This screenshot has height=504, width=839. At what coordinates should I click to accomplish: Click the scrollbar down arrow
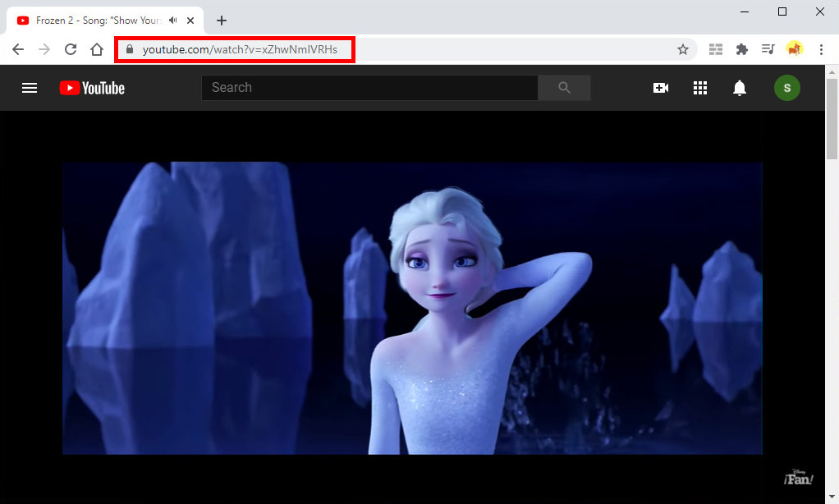click(832, 497)
